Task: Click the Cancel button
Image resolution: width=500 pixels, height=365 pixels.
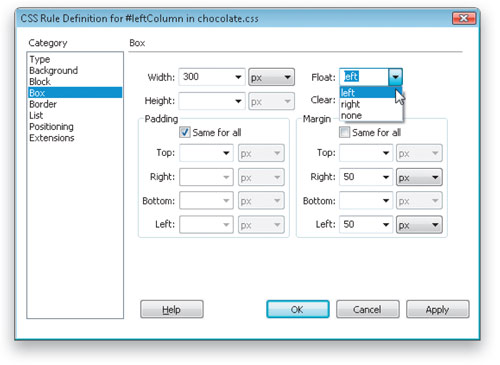Action: pyautogui.click(x=368, y=309)
